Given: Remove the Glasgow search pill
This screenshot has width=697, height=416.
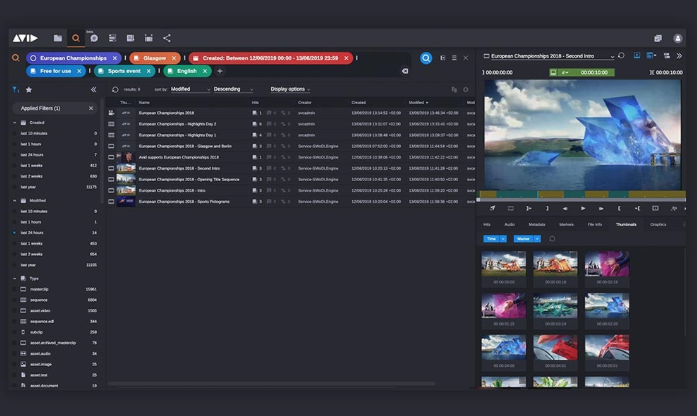Looking at the screenshot, I should 175,59.
